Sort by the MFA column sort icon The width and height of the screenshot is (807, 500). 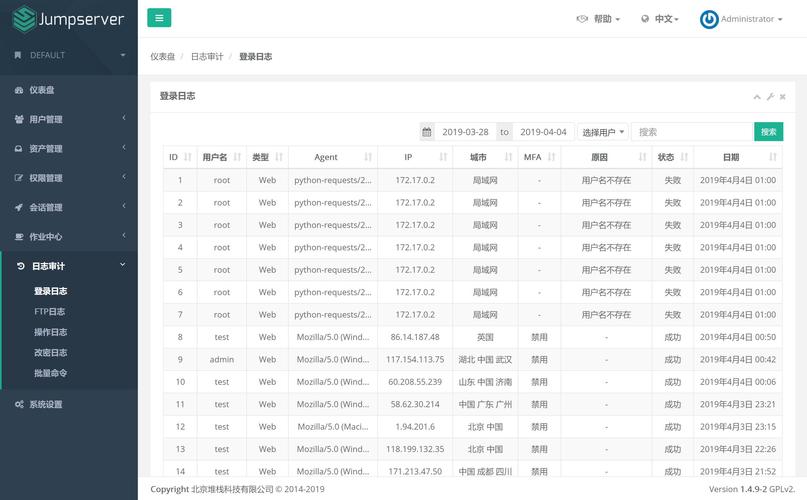(x=551, y=157)
